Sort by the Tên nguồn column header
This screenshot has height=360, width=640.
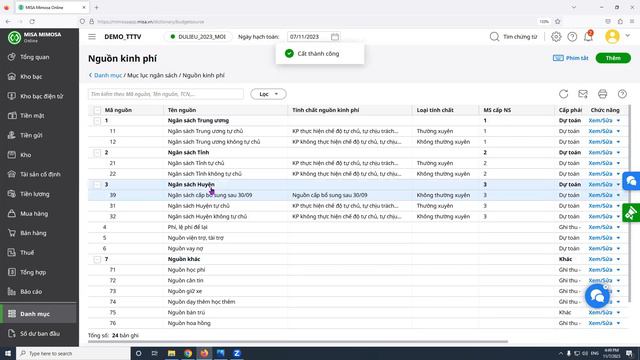[x=182, y=110]
